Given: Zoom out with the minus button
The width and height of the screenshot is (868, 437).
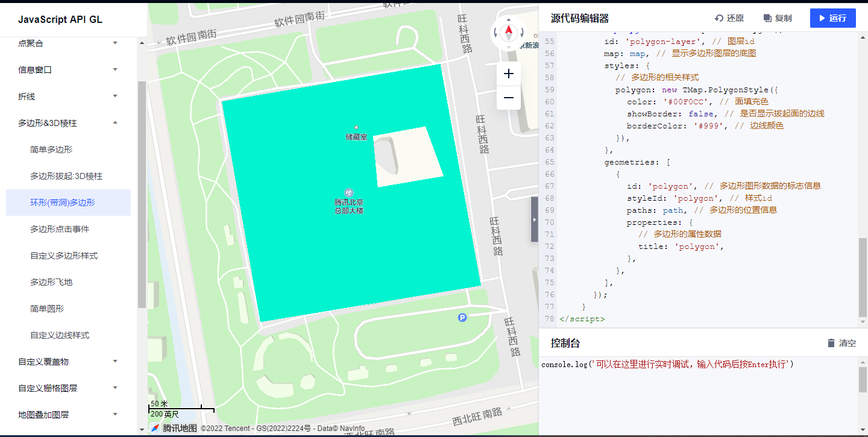Looking at the screenshot, I should (509, 98).
